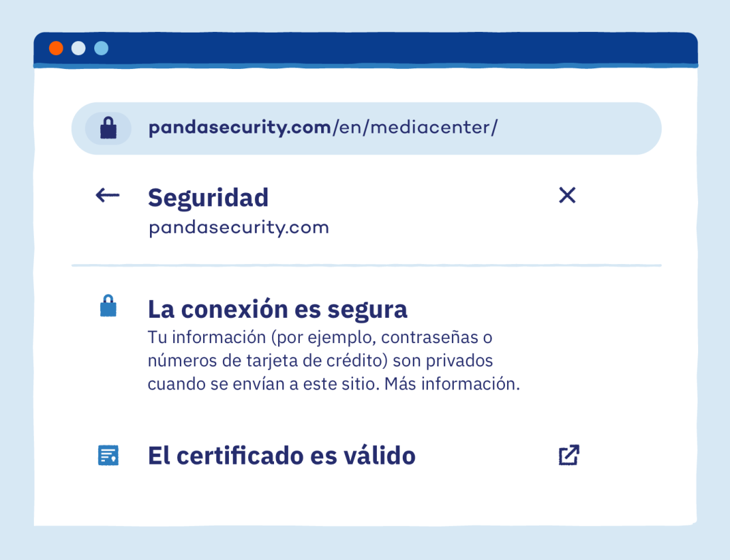Close the Seguridad panel with the X

[567, 195]
